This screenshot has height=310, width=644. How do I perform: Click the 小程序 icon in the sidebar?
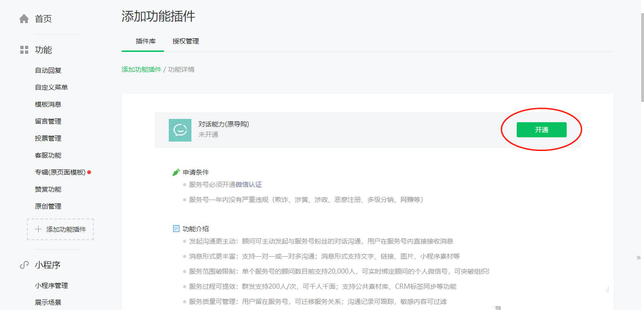point(24,265)
